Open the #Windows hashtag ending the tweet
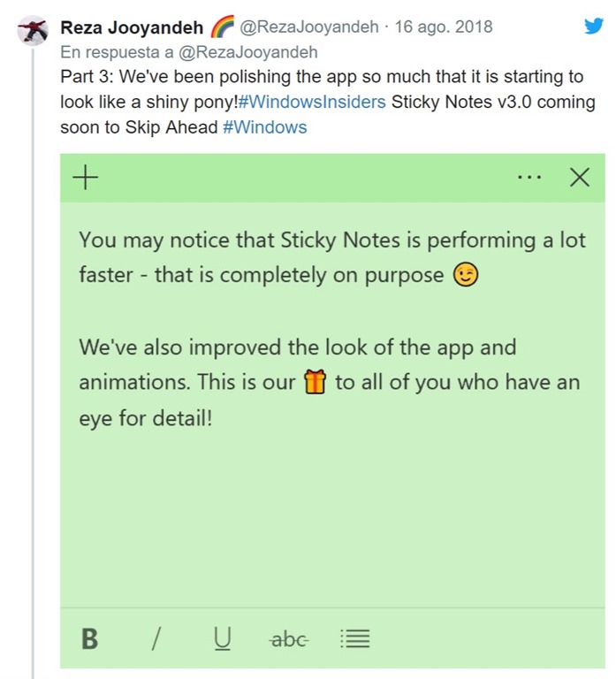Image resolution: width=616 pixels, height=679 pixels. click(266, 126)
